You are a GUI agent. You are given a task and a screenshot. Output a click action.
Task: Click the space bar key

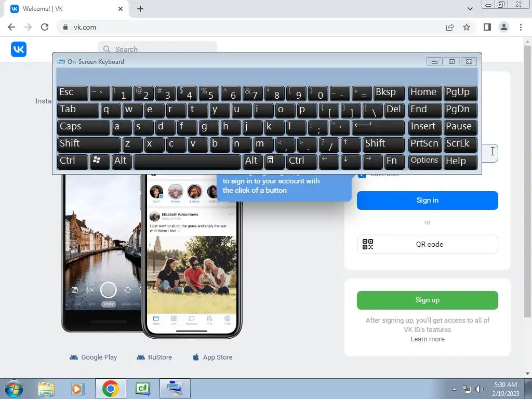coord(187,162)
